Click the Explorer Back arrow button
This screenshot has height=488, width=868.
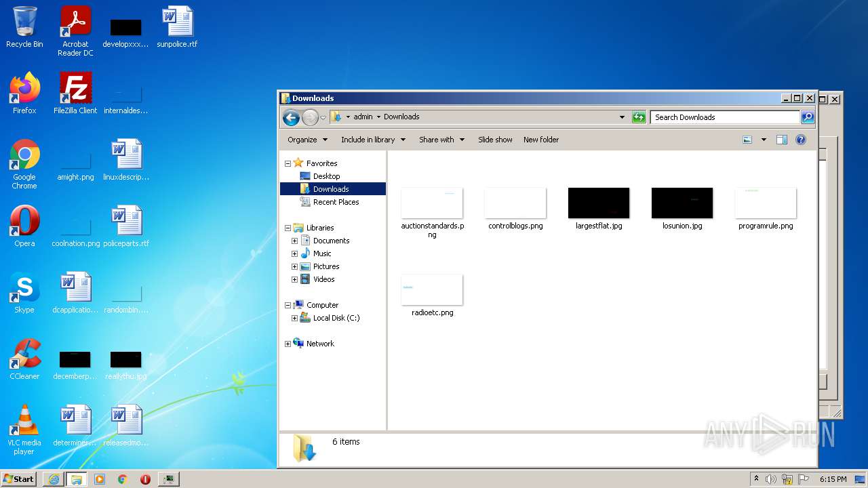point(291,117)
